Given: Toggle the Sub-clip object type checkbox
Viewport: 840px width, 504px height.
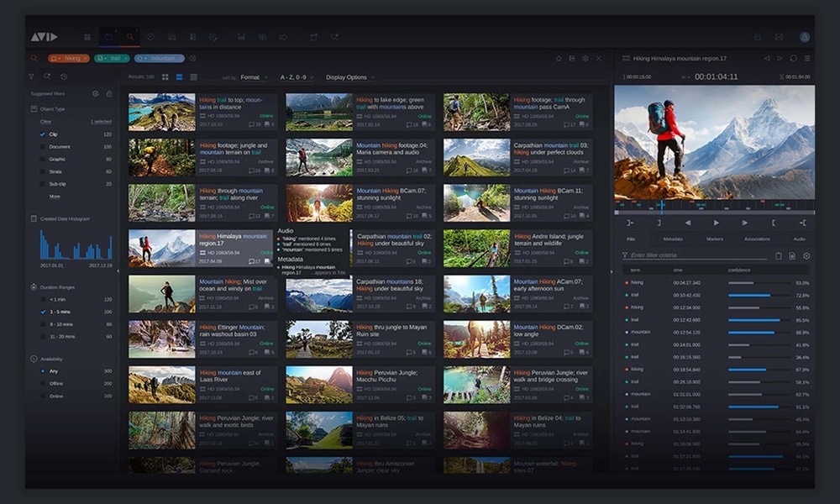Looking at the screenshot, I should tap(42, 184).
